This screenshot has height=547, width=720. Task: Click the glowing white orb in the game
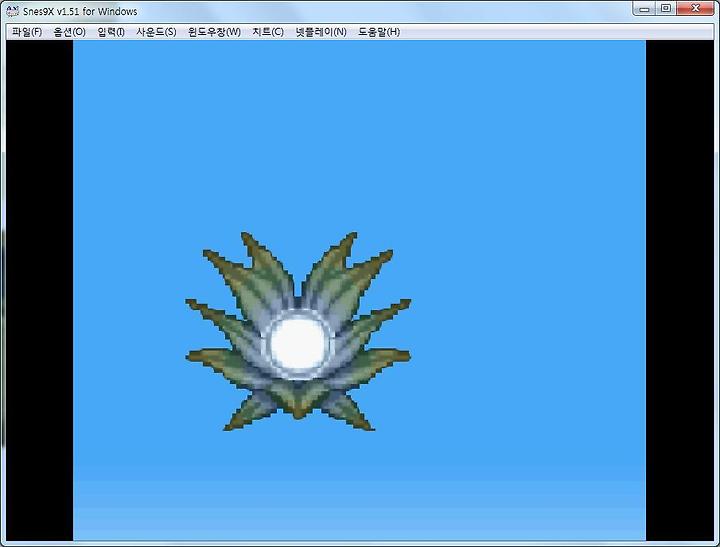click(x=298, y=343)
